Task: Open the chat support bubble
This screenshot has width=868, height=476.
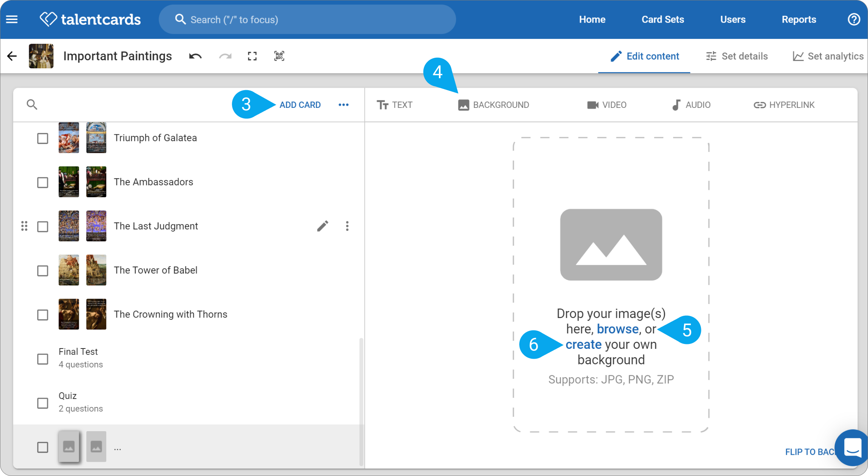Action: pyautogui.click(x=853, y=447)
